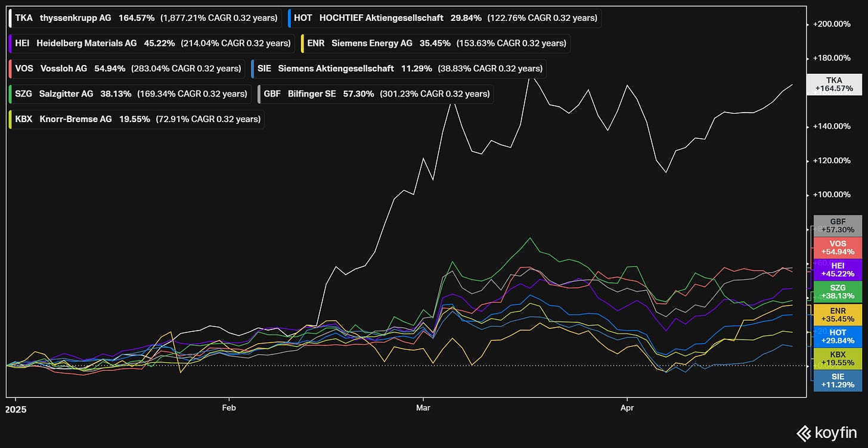Click the +140.00% y-axis label
The width and height of the screenshot is (868, 448).
pyautogui.click(x=832, y=126)
